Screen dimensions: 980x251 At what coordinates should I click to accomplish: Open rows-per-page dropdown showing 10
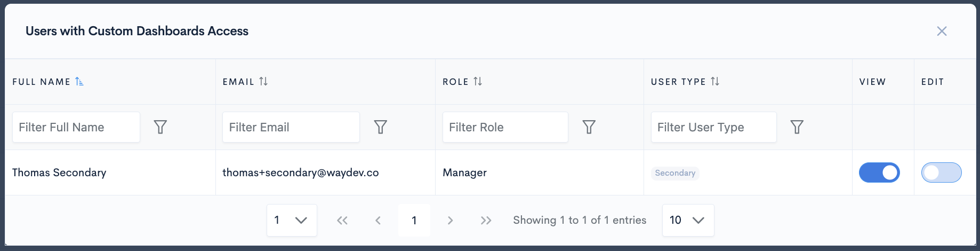click(x=687, y=220)
